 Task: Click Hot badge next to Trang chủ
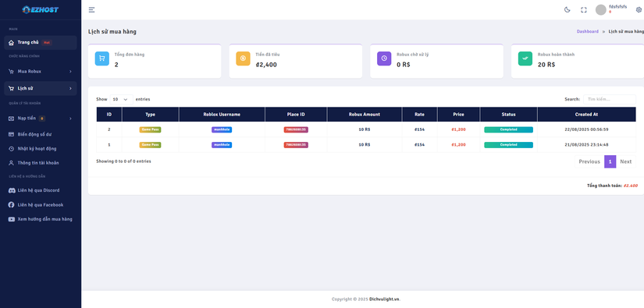pyautogui.click(x=47, y=43)
